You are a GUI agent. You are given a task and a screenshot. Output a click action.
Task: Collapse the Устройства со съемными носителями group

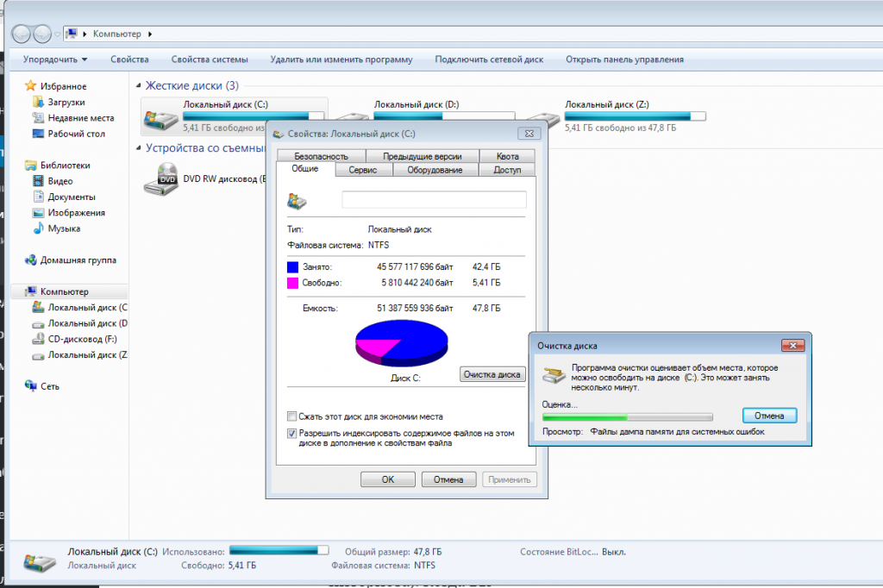coord(139,147)
